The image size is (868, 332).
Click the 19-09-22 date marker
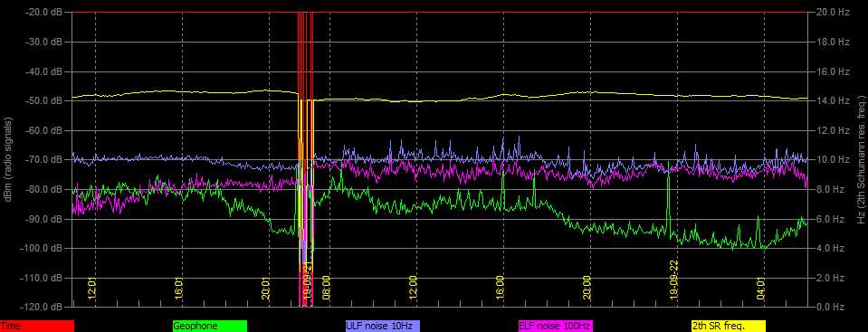(673, 280)
